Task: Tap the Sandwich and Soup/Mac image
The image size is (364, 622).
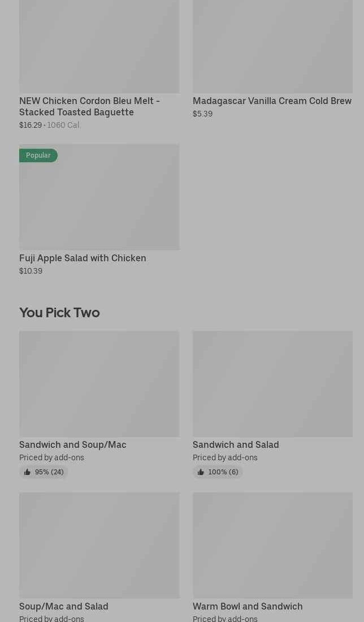Action: pyautogui.click(x=99, y=384)
